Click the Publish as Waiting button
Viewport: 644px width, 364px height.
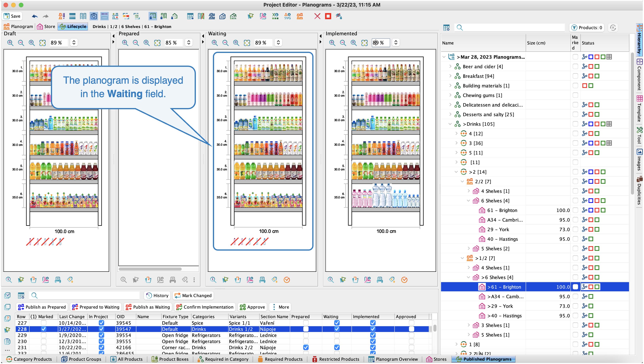(148, 307)
